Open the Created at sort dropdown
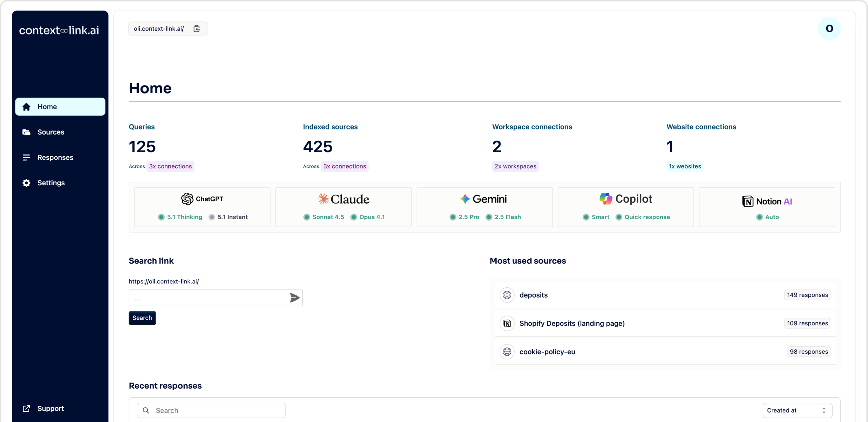This screenshot has height=422, width=868. [x=797, y=410]
